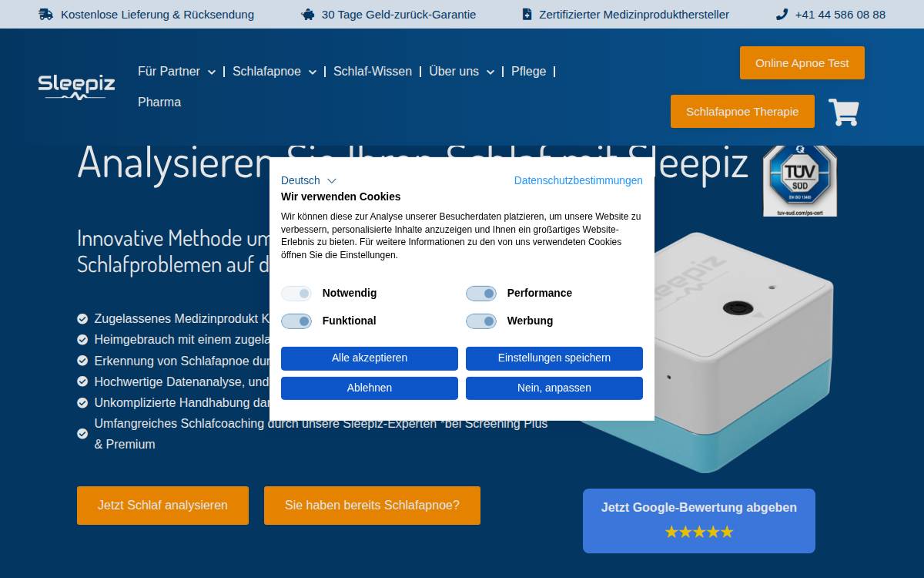924x578 pixels.
Task: Disable the Funktional cookie switch
Action: [296, 321]
